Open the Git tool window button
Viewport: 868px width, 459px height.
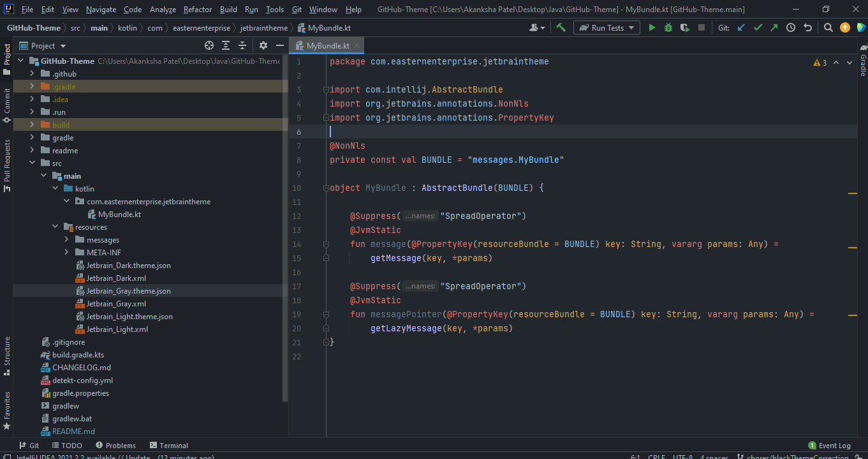coord(29,446)
